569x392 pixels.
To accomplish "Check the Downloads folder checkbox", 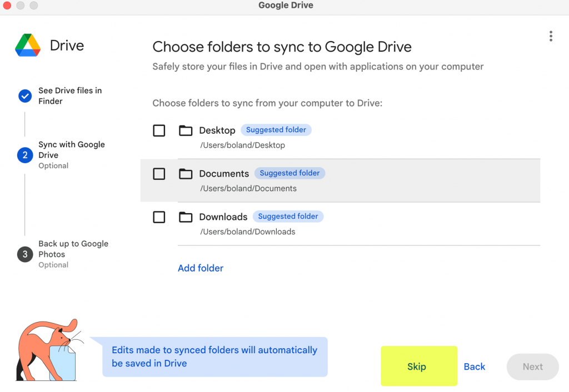I will (159, 217).
